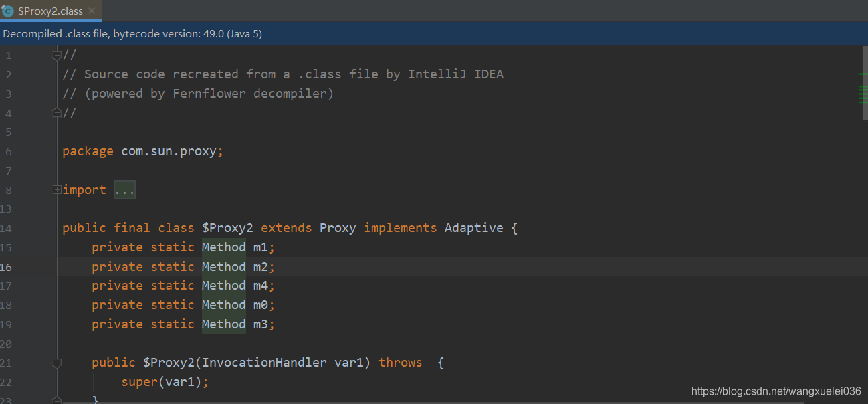
Task: Unfold the hidden comment region after line 4
Action: click(x=57, y=112)
